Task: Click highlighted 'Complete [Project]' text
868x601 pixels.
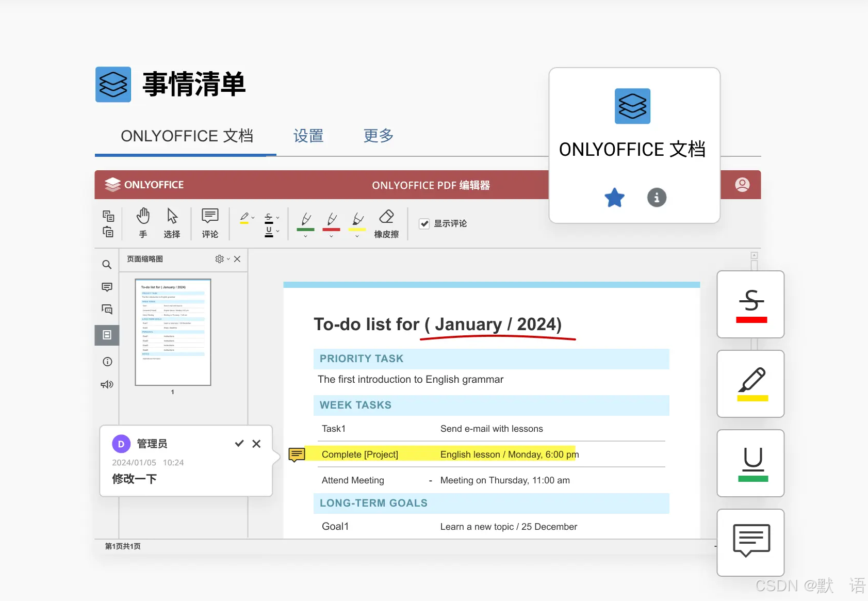Action: [360, 454]
